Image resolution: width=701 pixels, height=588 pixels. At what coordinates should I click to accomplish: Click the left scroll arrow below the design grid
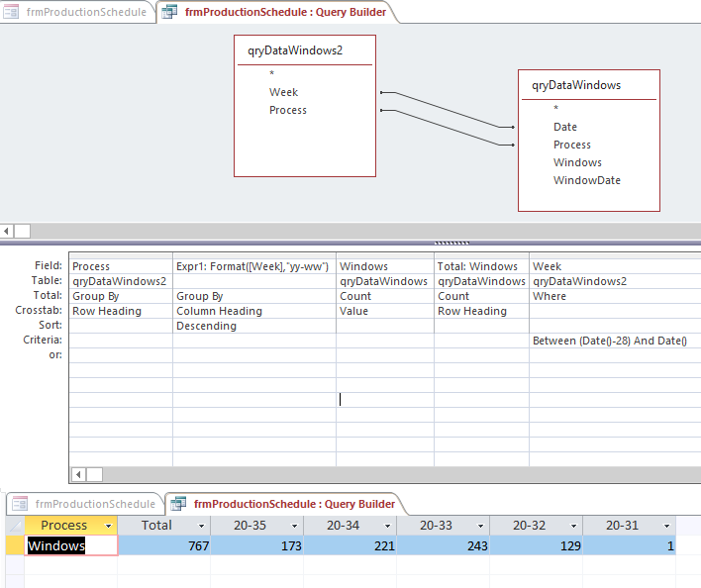click(77, 474)
